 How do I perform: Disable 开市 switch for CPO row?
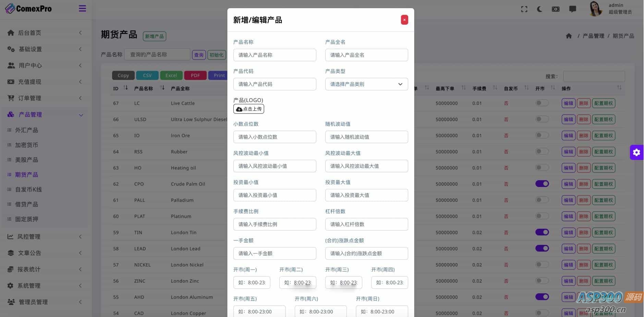[542, 184]
